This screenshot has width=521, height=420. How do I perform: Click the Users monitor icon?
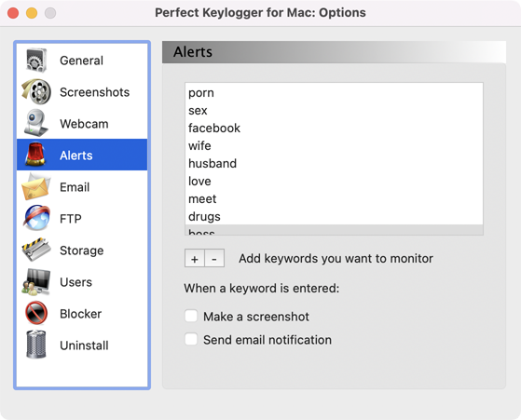click(x=36, y=282)
